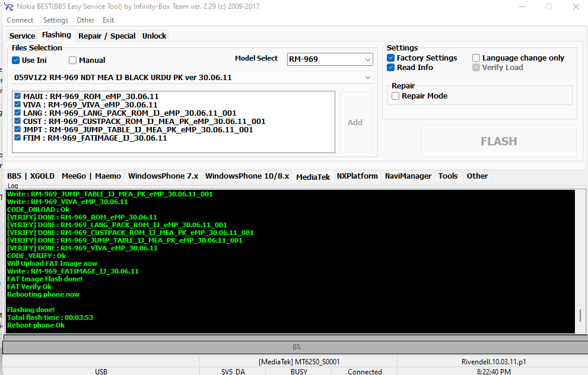Click the Connected status cell
Screen dimensions: 588x375
pos(364,371)
